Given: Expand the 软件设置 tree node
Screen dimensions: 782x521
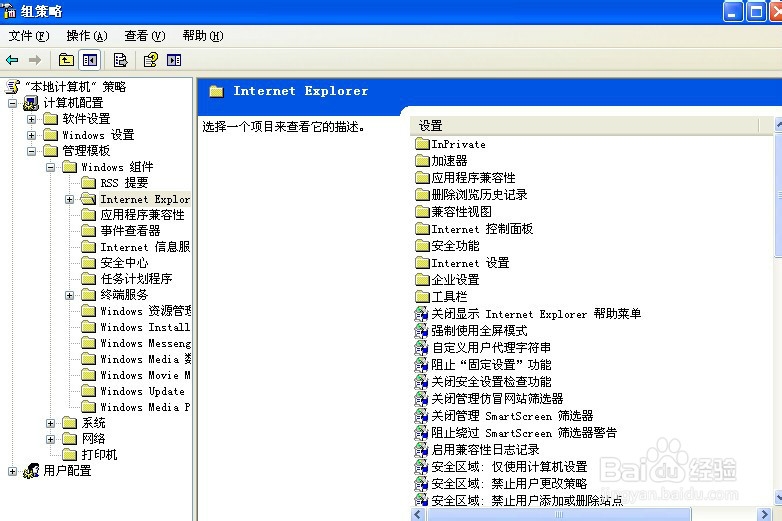Looking at the screenshot, I should [x=31, y=119].
